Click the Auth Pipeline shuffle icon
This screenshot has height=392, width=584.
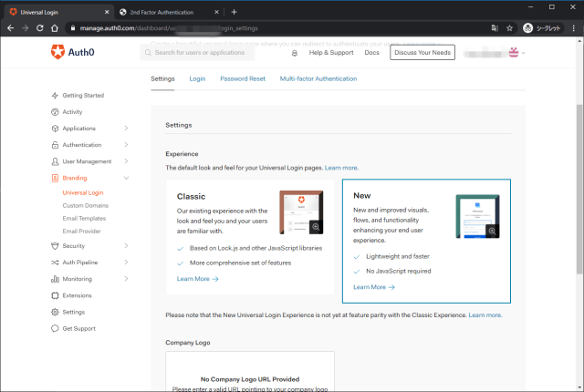click(55, 263)
